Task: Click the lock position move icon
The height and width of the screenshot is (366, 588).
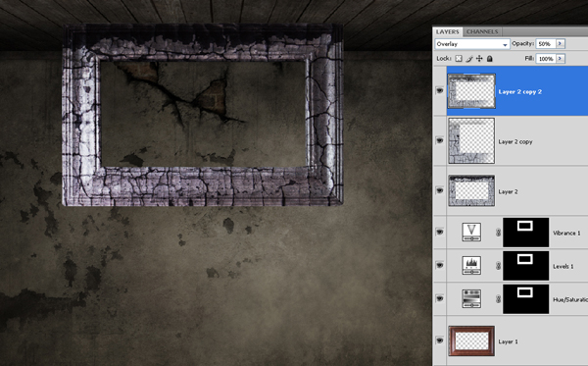Action: [x=479, y=59]
